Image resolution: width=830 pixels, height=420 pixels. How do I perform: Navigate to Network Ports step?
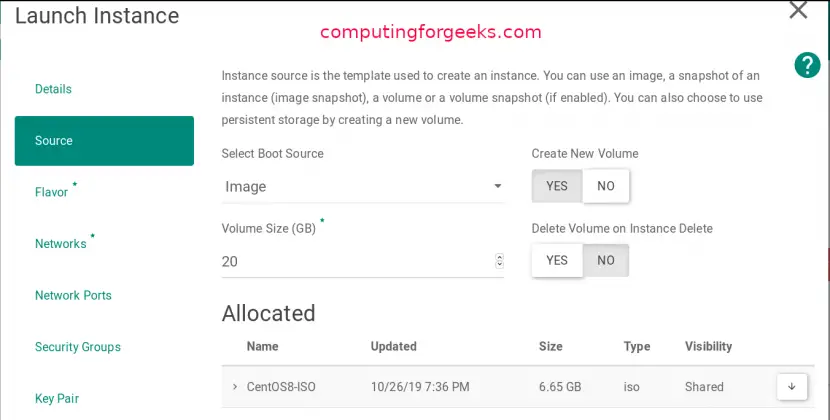click(73, 295)
